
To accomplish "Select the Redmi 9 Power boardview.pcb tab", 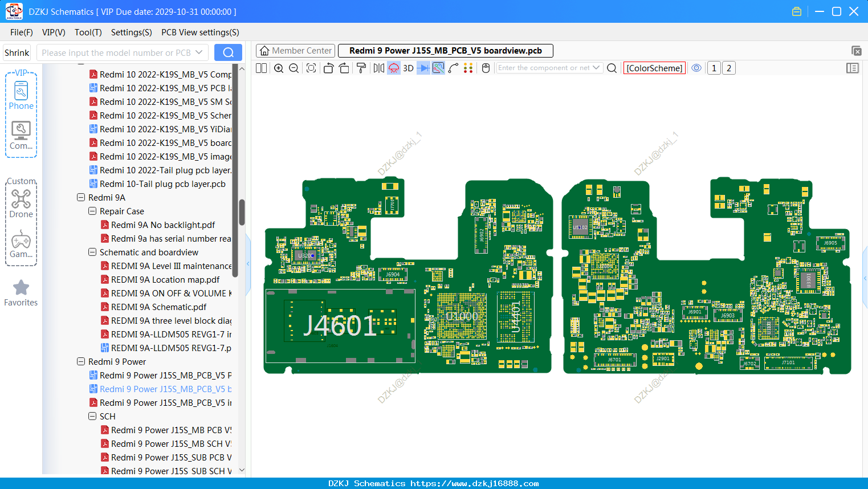I will pos(446,51).
